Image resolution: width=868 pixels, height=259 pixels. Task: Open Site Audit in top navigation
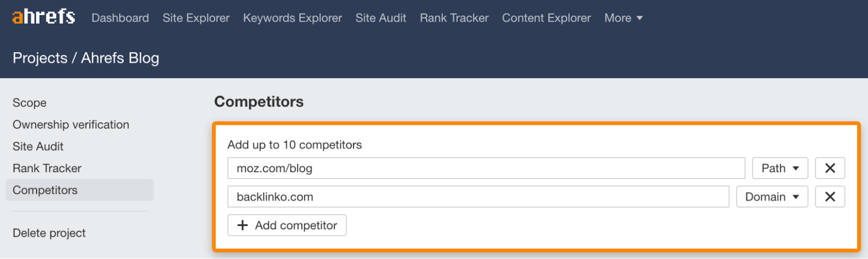(x=380, y=18)
